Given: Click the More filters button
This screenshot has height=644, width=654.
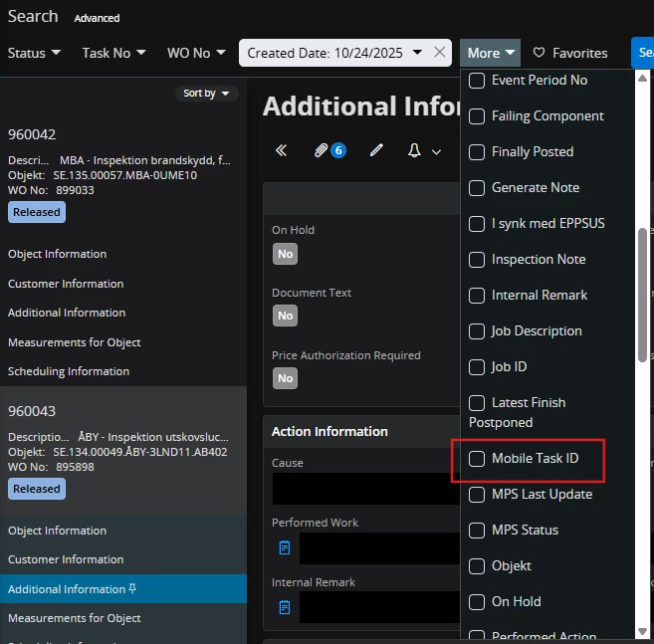Looking at the screenshot, I should (490, 53).
